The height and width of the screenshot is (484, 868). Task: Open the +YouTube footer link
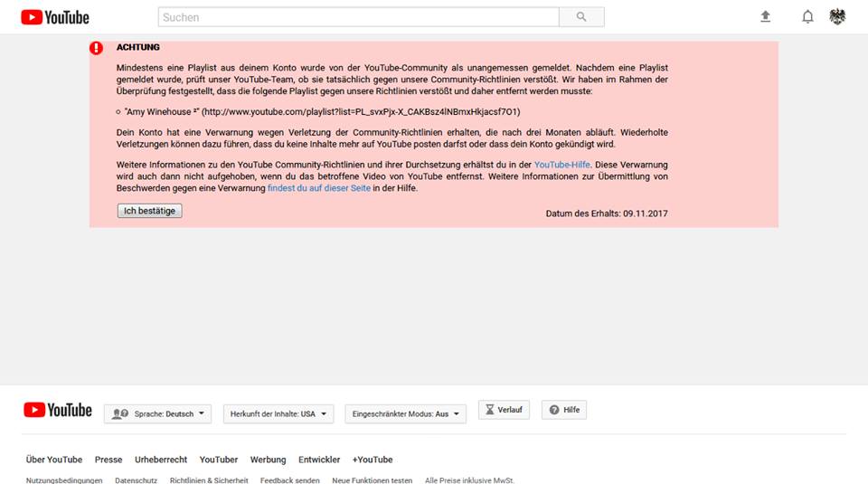click(373, 460)
